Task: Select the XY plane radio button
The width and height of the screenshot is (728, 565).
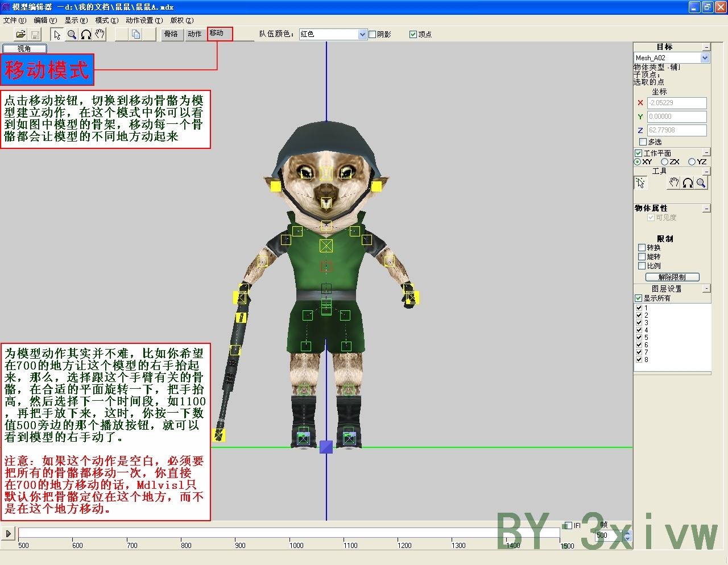Action: click(638, 162)
